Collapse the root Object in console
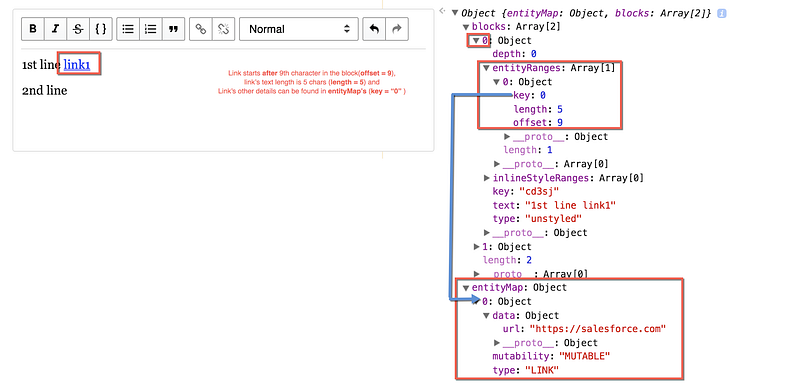 click(455, 13)
